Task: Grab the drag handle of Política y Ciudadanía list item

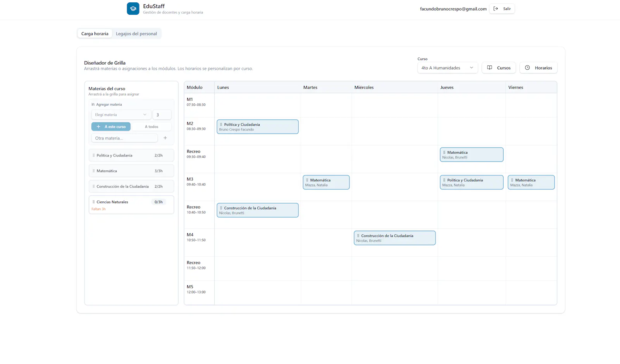Action: tap(93, 155)
